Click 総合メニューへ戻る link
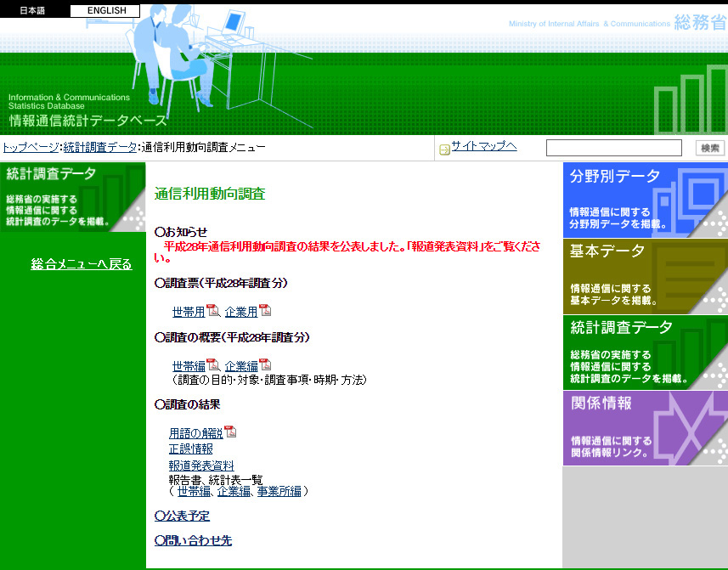The height and width of the screenshot is (570, 728). (82, 264)
